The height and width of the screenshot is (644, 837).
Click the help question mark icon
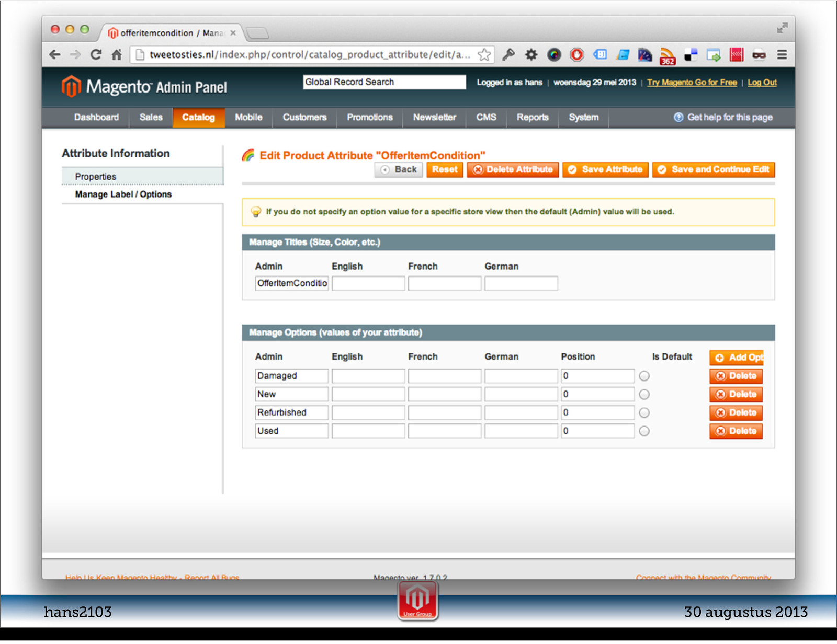(678, 117)
